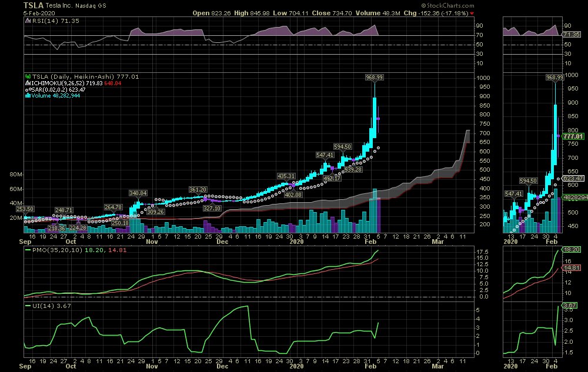Click the 594.50 price label in zoom panel
The image size is (588, 372).
click(528, 181)
